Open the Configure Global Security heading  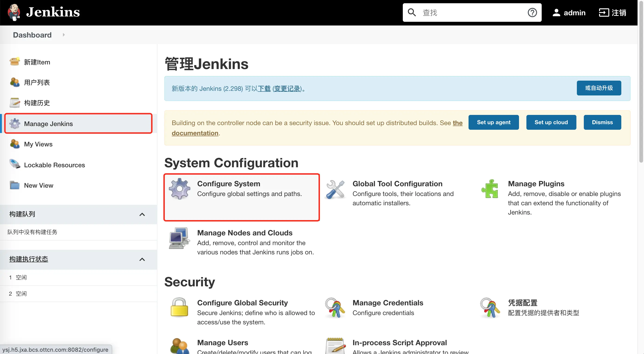pos(242,303)
